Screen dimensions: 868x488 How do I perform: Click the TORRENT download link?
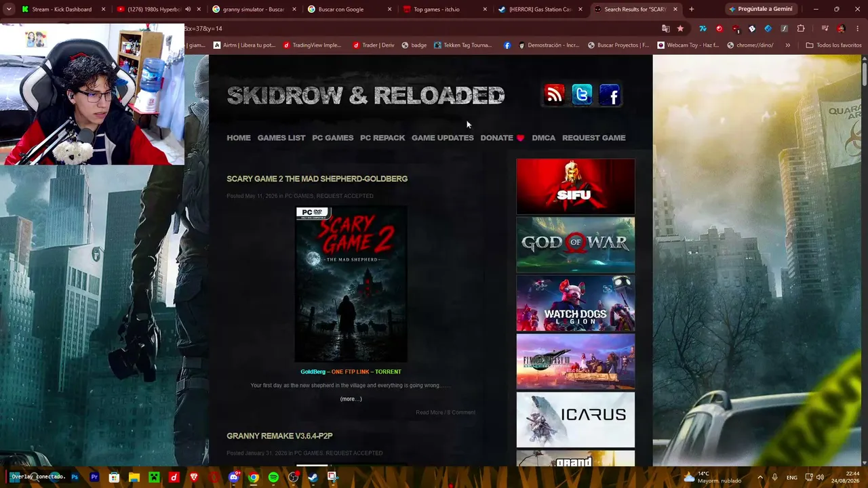coord(389,371)
